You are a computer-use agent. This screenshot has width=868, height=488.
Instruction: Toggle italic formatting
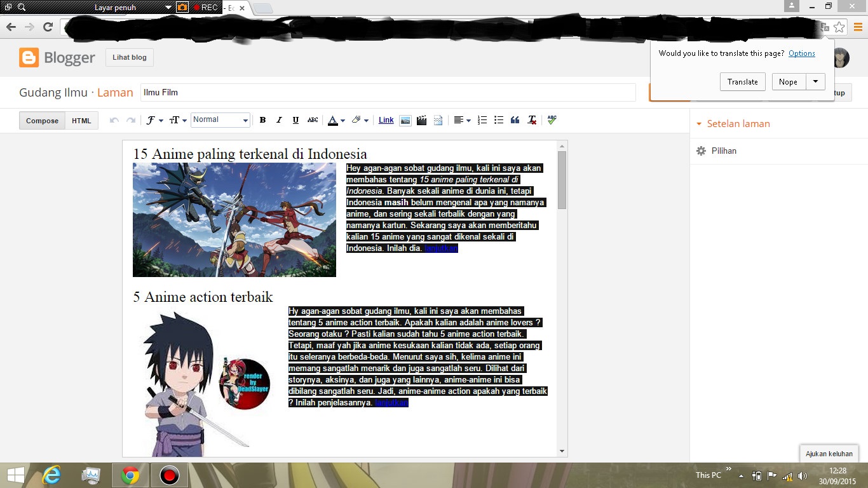279,120
